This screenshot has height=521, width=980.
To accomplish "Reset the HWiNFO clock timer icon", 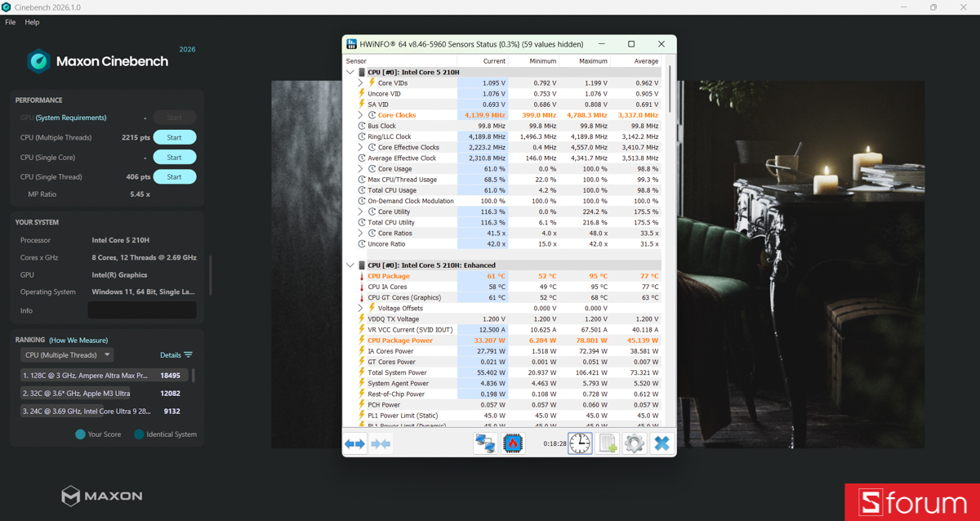I will click(x=580, y=443).
